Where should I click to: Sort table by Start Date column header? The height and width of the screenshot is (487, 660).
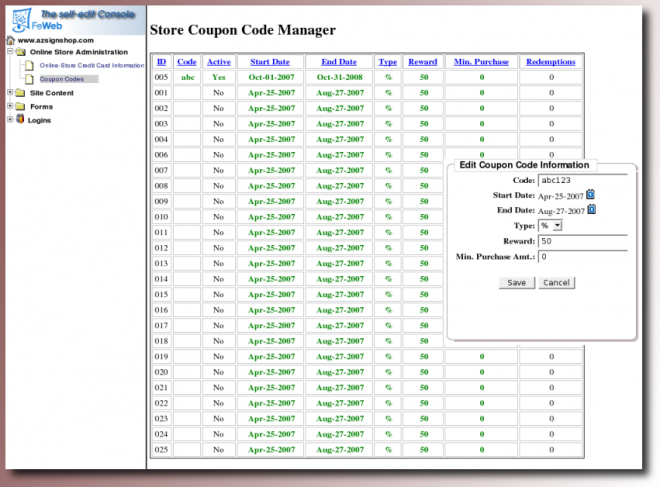270,62
